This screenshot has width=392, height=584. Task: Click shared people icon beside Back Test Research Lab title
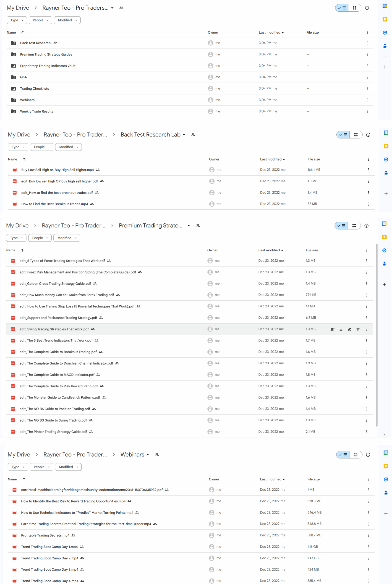(x=193, y=135)
